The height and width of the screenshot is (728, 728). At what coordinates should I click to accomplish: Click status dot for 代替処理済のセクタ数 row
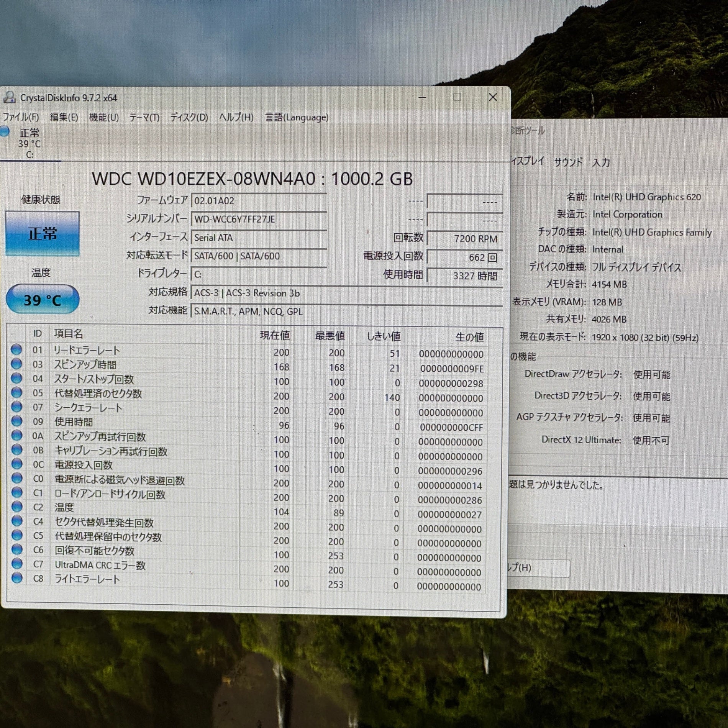tap(16, 392)
